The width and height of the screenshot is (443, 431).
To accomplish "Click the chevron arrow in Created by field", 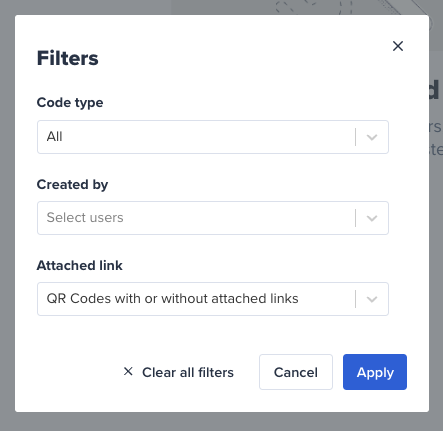I will [x=372, y=218].
